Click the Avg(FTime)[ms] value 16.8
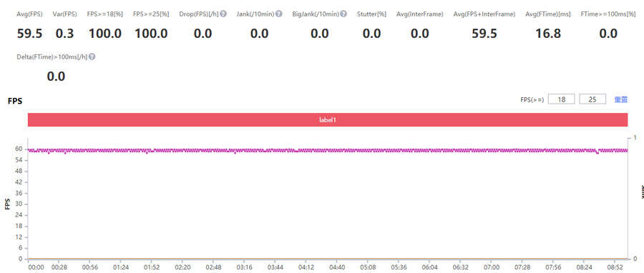Viewport: 644px width, 273px height. [548, 34]
